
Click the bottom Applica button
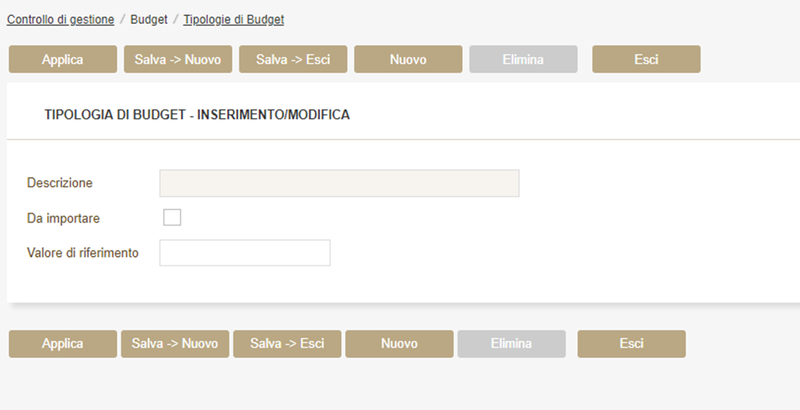[x=62, y=343]
